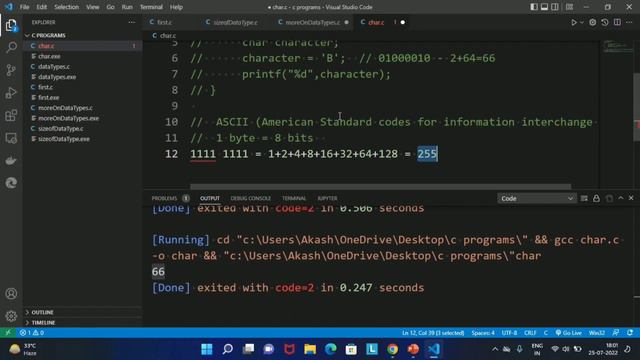Open Run and Debug view
640x360 pixels.
[x=11, y=93]
